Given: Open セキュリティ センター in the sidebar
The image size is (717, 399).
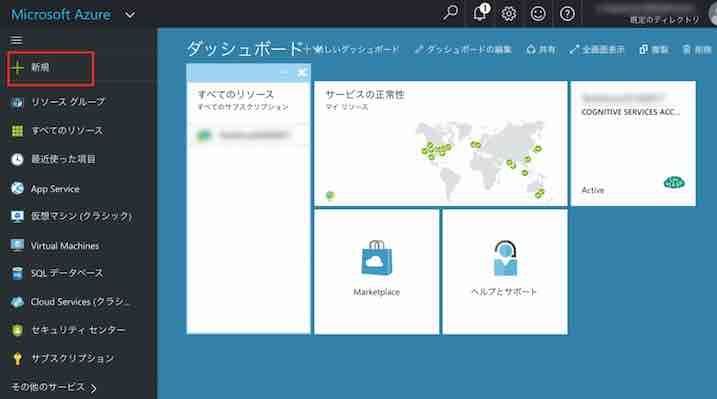Looking at the screenshot, I should (x=78, y=330).
